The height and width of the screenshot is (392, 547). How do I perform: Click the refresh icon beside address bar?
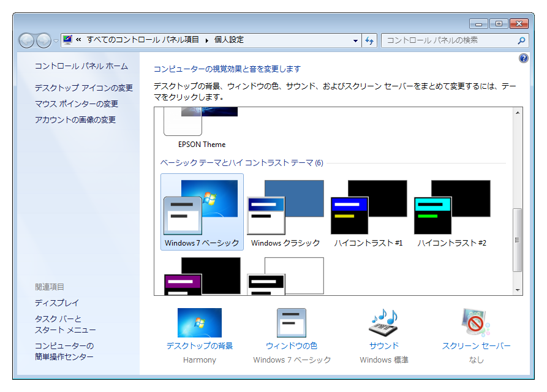pos(369,40)
